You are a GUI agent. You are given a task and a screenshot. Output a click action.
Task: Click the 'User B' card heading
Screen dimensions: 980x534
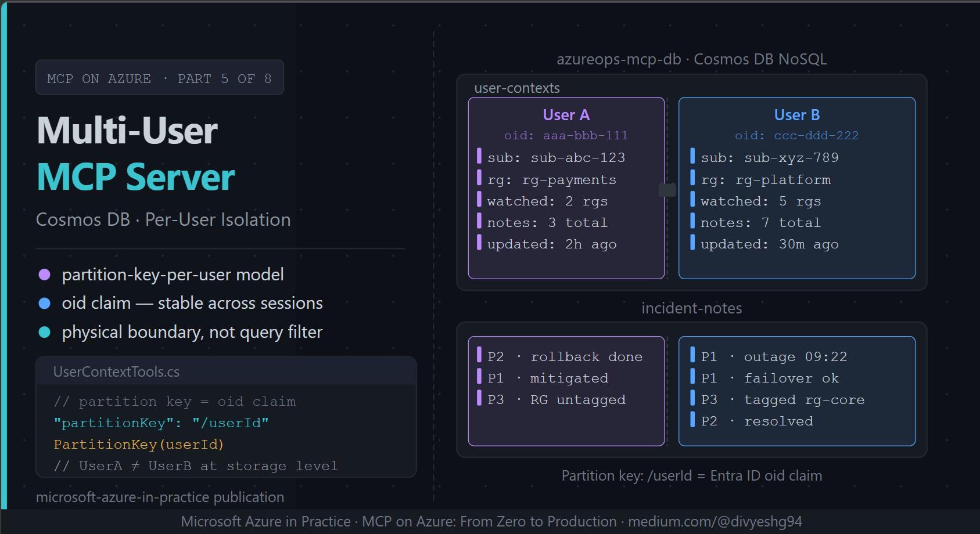coord(797,115)
